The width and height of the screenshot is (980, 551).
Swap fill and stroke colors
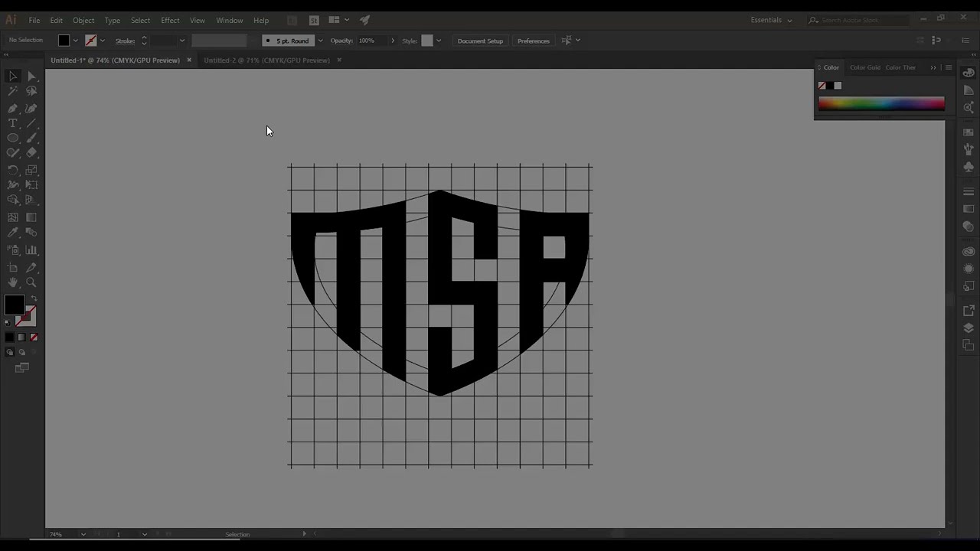pyautogui.click(x=33, y=298)
